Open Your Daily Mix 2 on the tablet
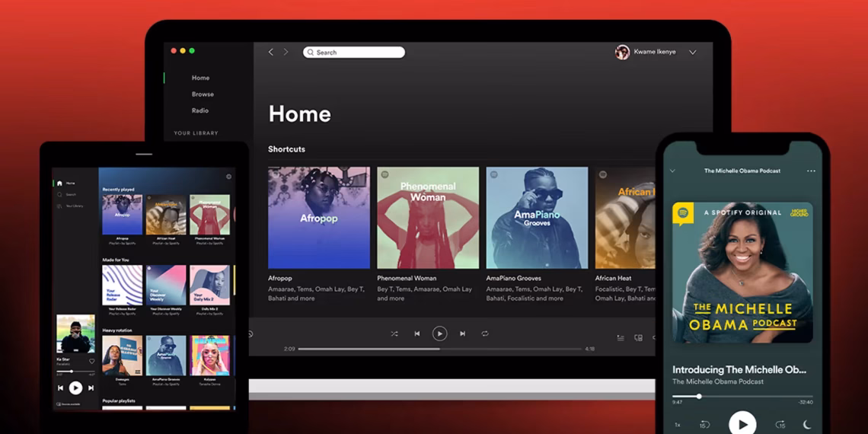This screenshot has width=868, height=434. [x=210, y=285]
